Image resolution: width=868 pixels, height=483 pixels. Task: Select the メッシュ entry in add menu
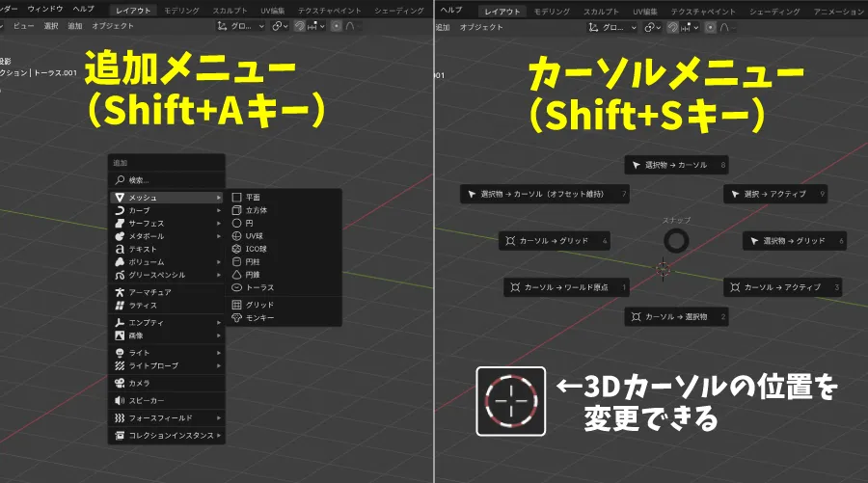[x=167, y=198]
